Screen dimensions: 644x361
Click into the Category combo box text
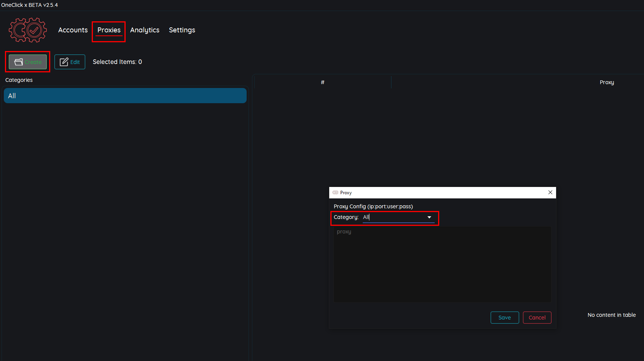click(x=392, y=217)
